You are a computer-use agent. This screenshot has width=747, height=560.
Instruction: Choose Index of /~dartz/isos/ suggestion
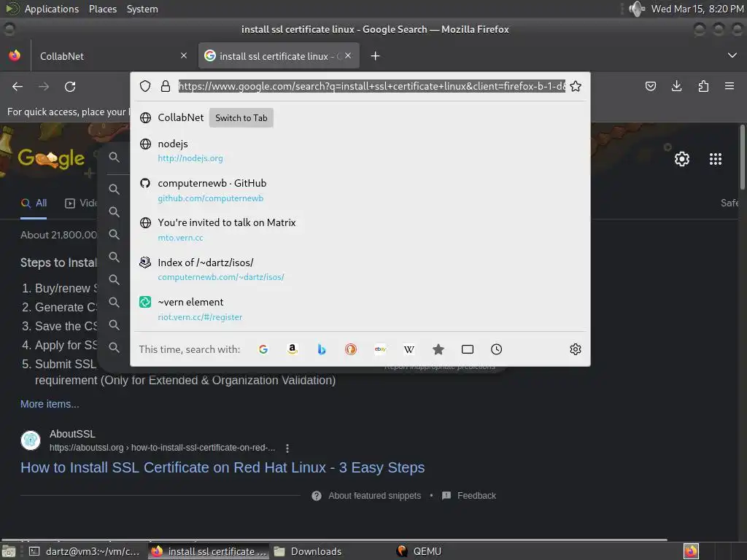point(360,270)
